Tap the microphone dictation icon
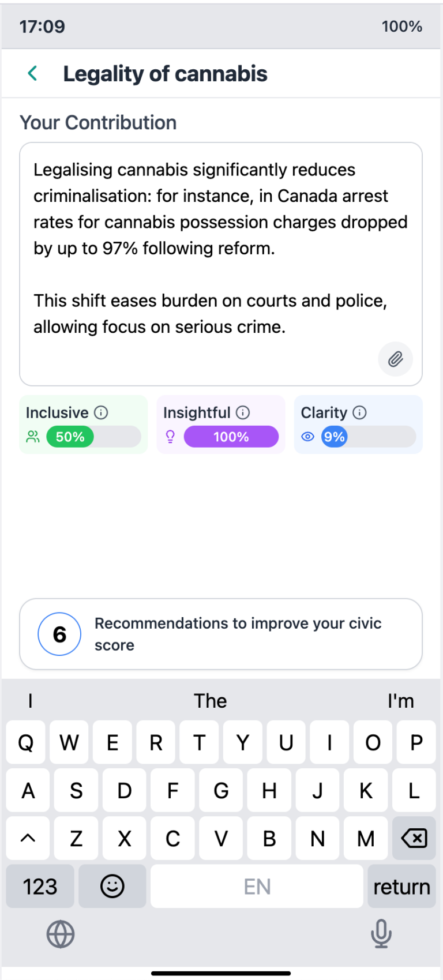The height and width of the screenshot is (980, 443). [x=381, y=934]
